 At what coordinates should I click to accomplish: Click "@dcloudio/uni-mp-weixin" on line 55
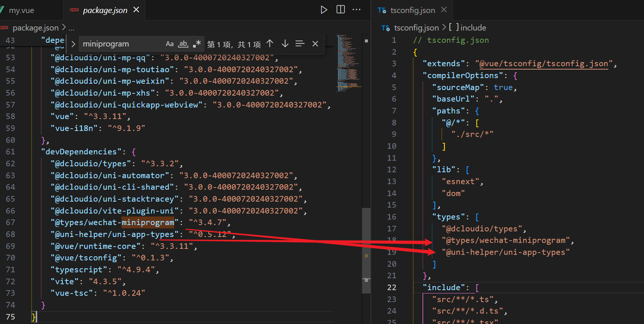tap(110, 81)
